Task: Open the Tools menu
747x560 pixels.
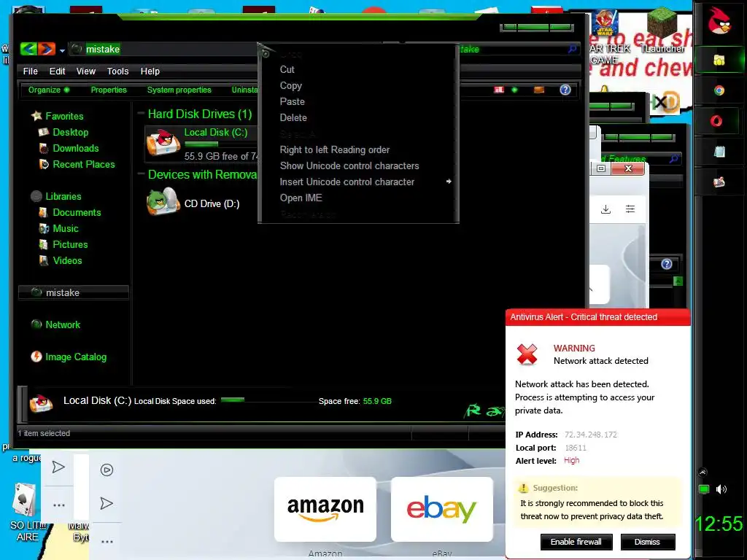Action: [117, 71]
